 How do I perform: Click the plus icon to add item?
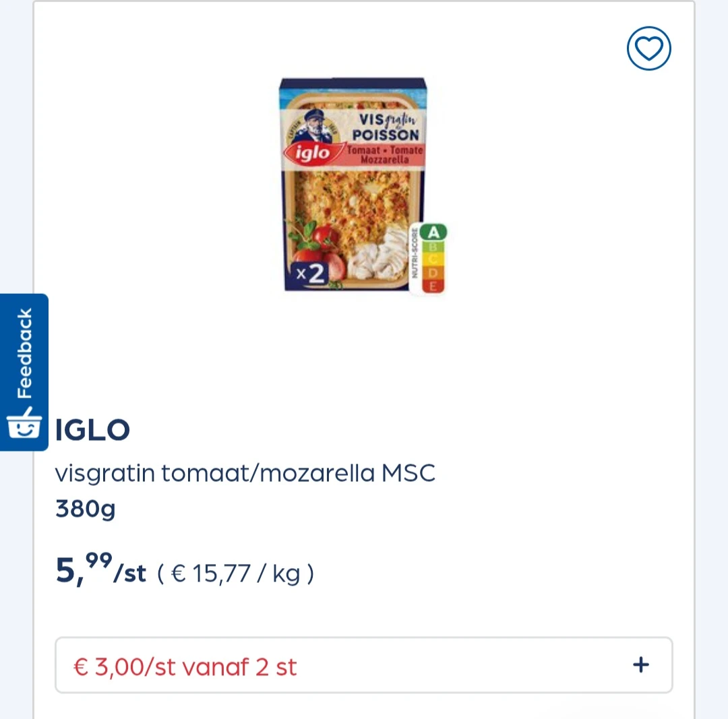(641, 664)
